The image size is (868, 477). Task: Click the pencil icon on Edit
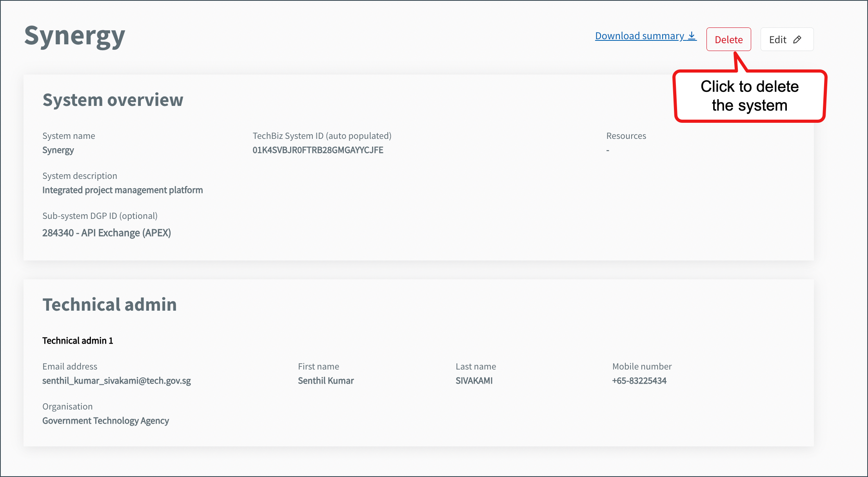[797, 40]
